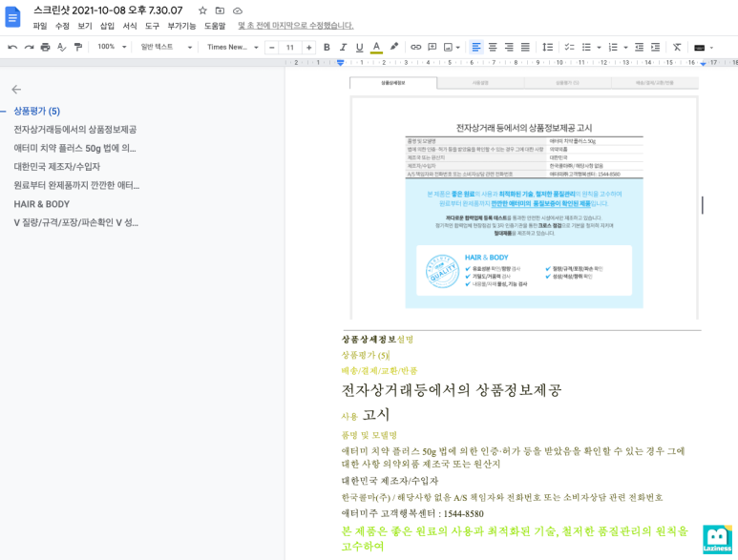Open the 수정 menu
Screen dimensions: 738x560
[x=62, y=26]
